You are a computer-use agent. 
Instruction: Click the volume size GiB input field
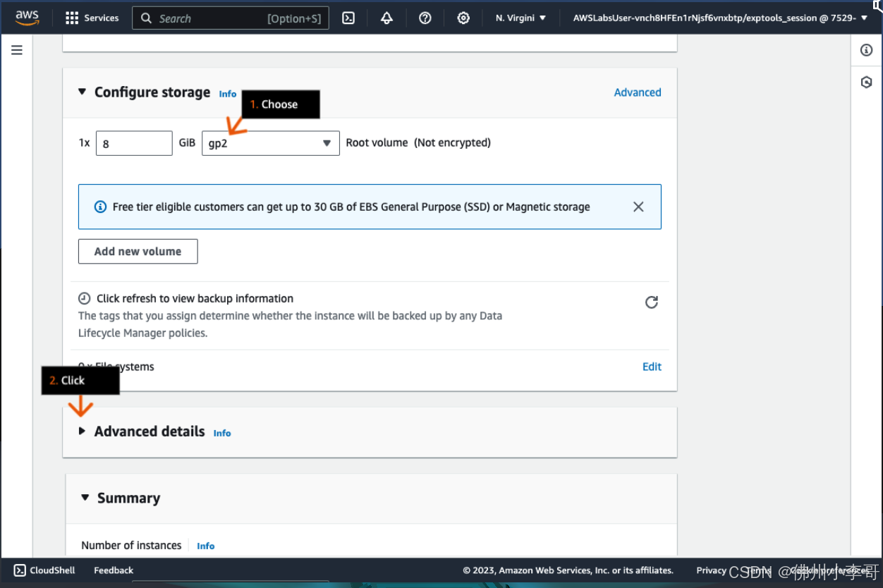coord(134,143)
